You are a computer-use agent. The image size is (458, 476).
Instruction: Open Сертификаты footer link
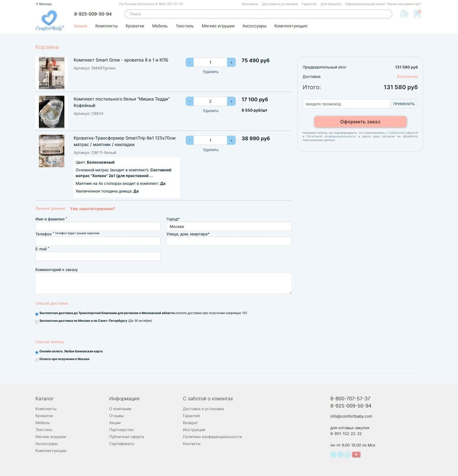(122, 444)
